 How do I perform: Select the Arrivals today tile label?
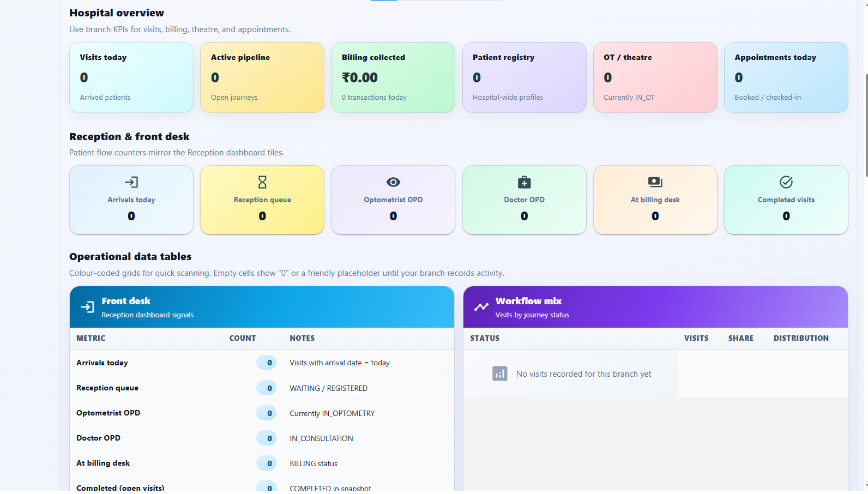click(131, 200)
